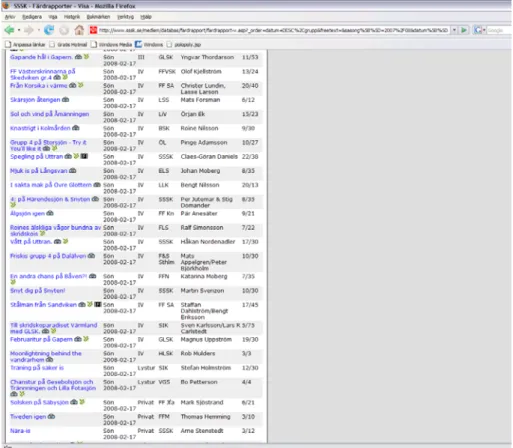
Task: Select leader name Bo Petterson
Action: pos(199,382)
